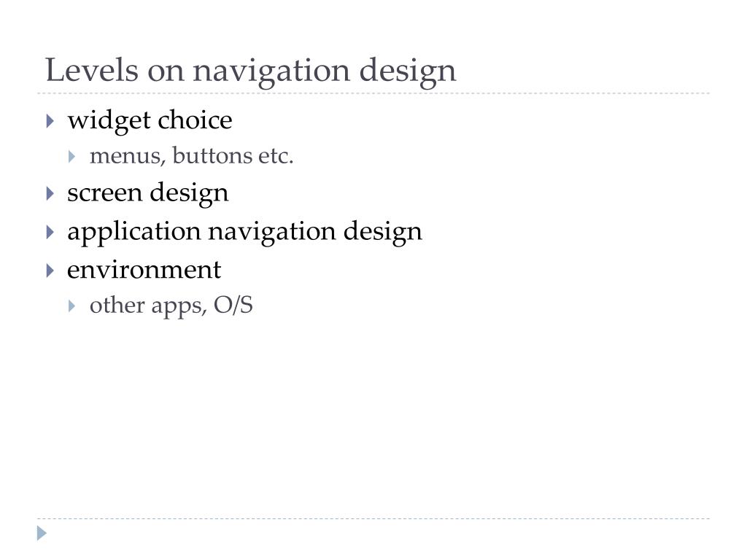Click the other apps, O/S sub-item text
The height and width of the screenshot is (560, 747).
(171, 306)
